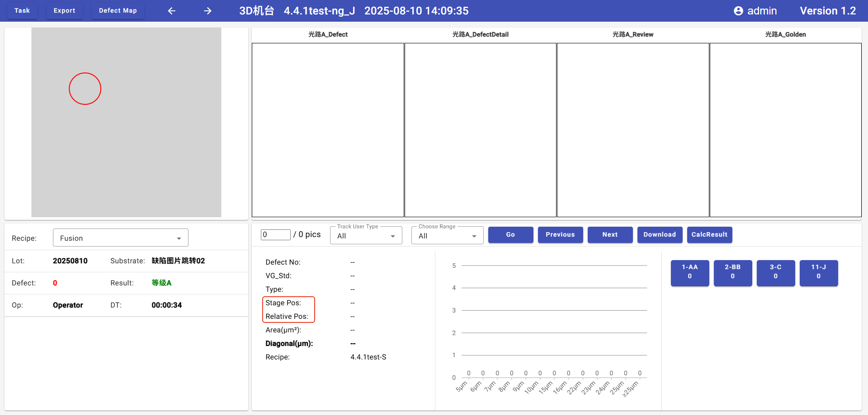Open the Defect Map view
The image size is (868, 415).
coord(118,10)
